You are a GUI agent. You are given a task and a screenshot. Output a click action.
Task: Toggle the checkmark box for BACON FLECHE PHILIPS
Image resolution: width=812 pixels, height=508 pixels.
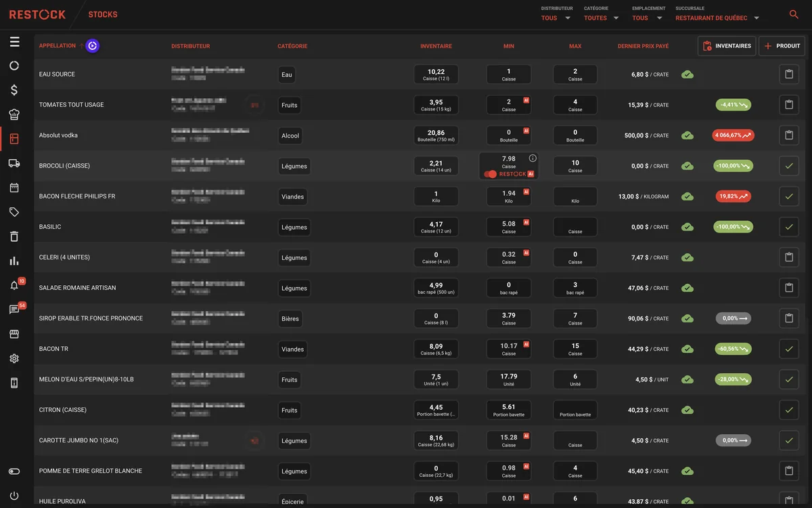(x=789, y=196)
